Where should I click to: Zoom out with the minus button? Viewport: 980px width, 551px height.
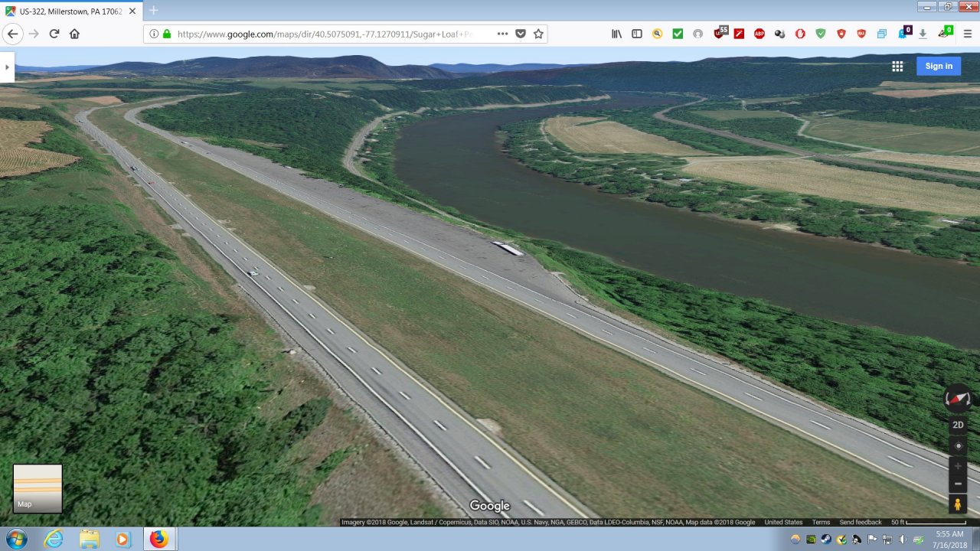tap(958, 484)
